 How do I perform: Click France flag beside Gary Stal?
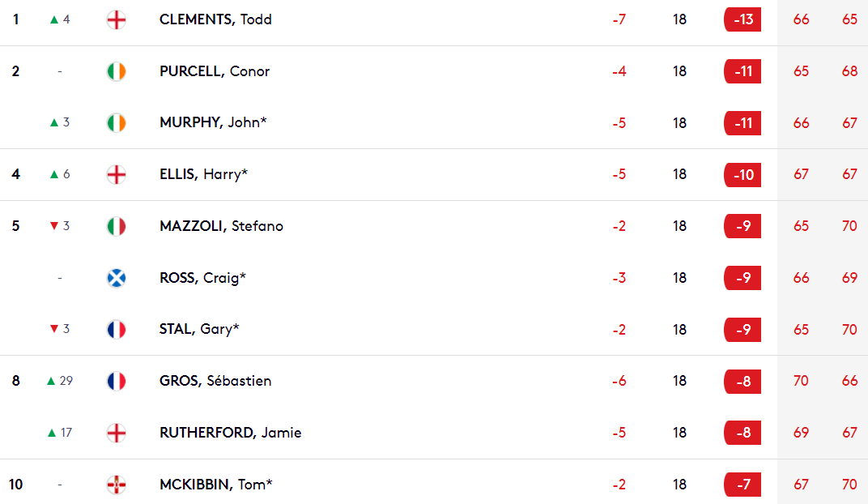click(117, 330)
